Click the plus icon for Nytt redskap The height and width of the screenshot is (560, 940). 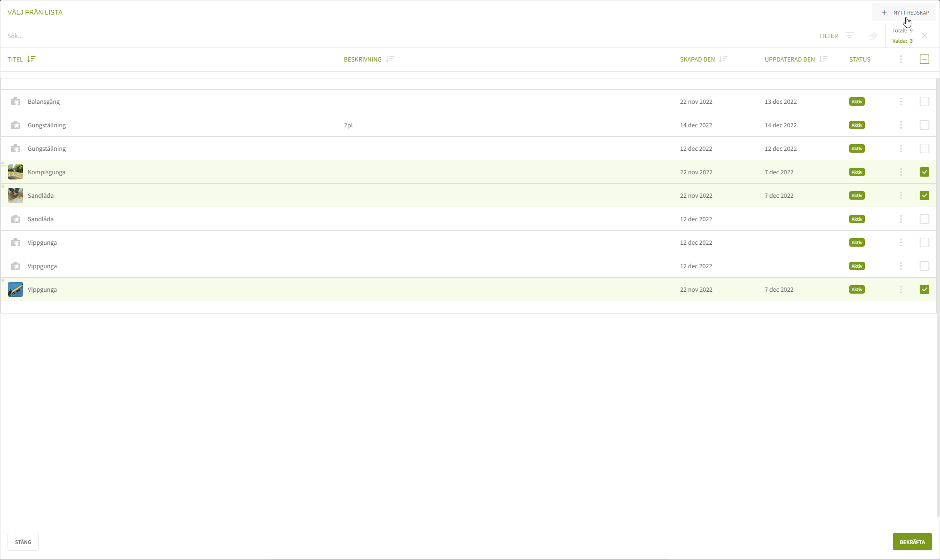[x=884, y=13]
